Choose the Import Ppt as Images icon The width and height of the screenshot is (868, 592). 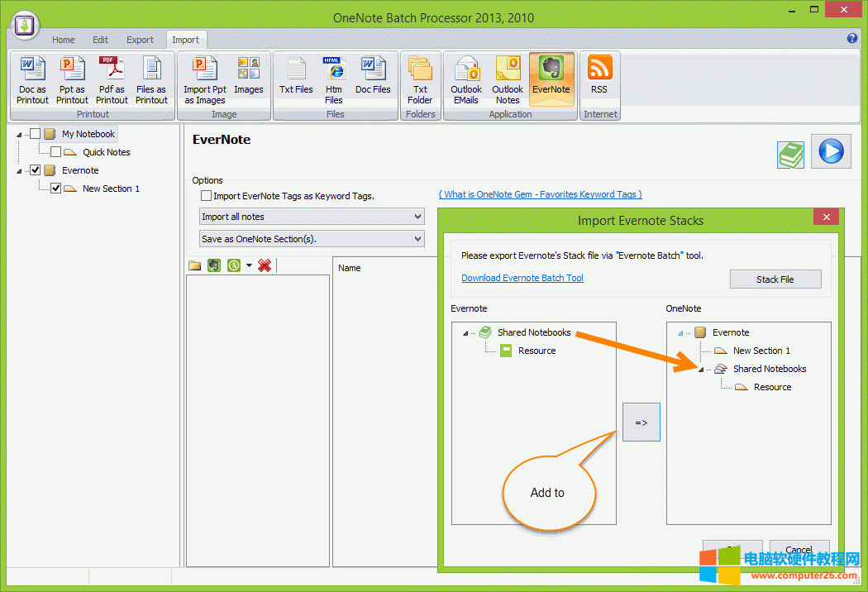204,79
